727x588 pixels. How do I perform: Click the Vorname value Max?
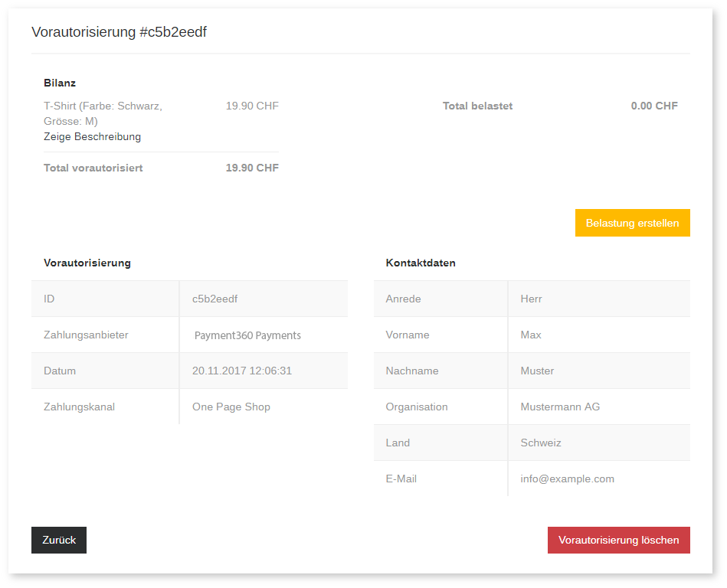[530, 335]
